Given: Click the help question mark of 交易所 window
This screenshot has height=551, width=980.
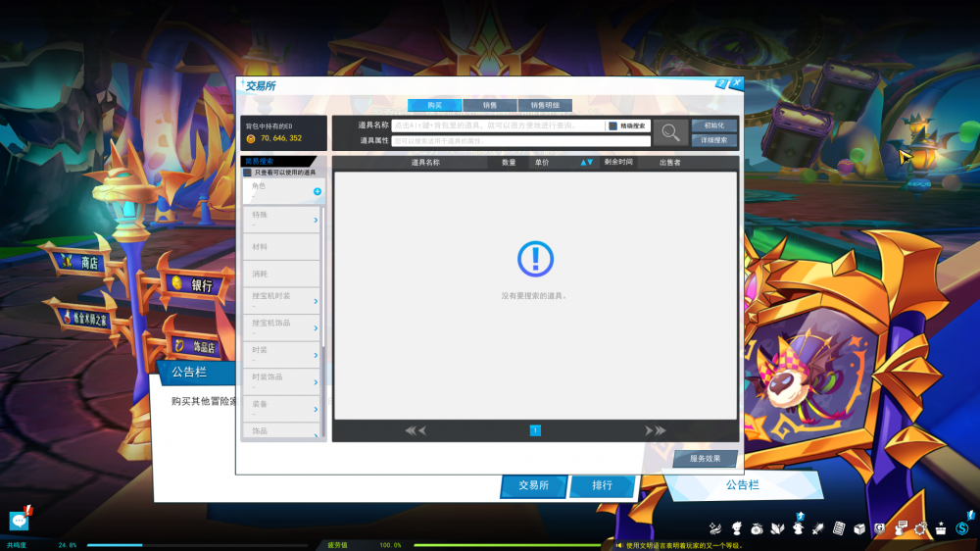Looking at the screenshot, I should coord(720,83).
